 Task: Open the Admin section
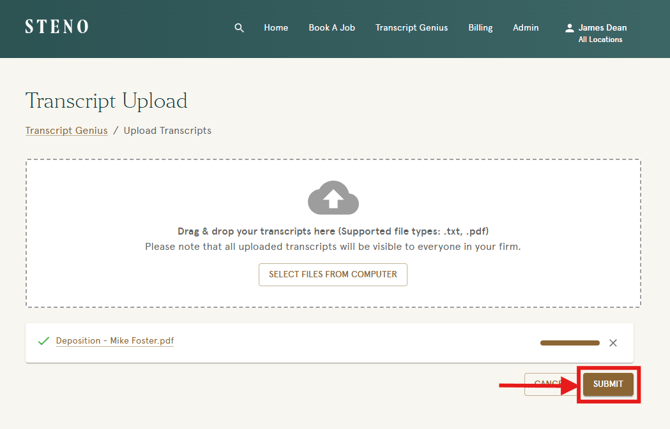point(526,28)
